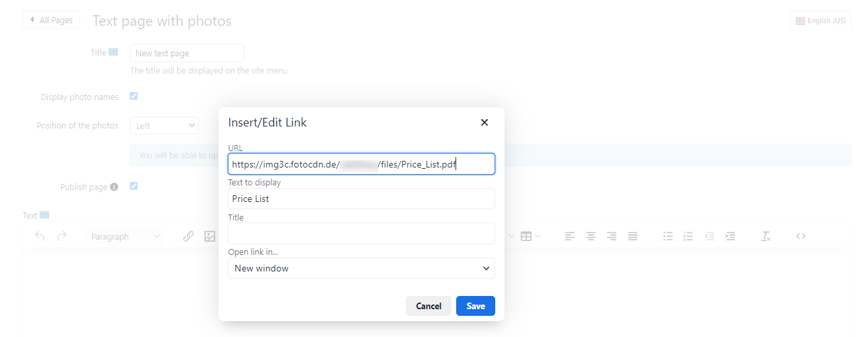Click the 'Insert/Edit Link' dialog heading
Image resolution: width=868 pixels, height=337 pixels.
click(x=267, y=122)
